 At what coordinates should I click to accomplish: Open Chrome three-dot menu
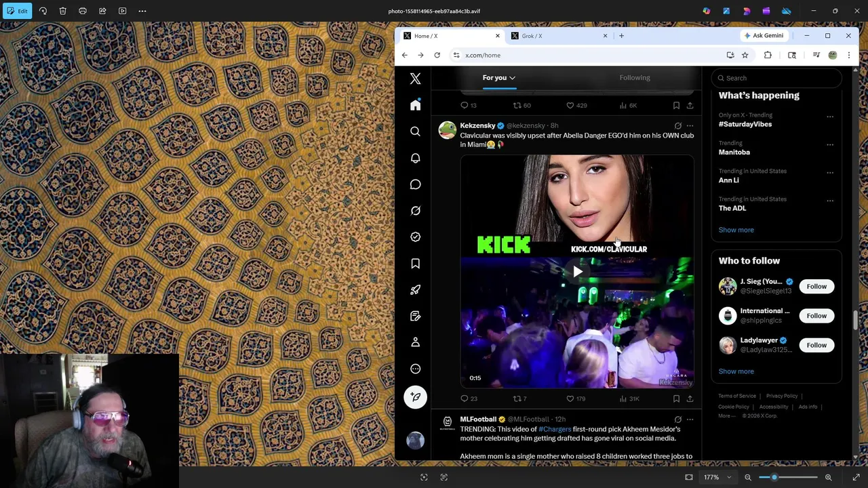[x=848, y=55]
